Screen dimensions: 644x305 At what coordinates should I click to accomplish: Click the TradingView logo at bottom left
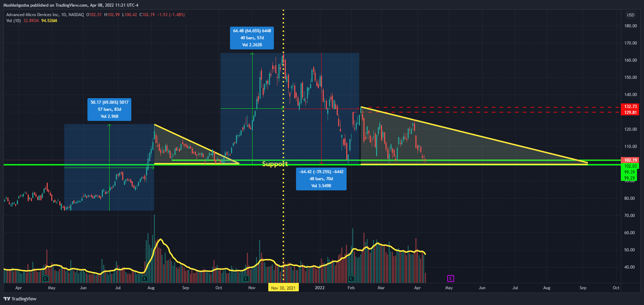click(20, 299)
